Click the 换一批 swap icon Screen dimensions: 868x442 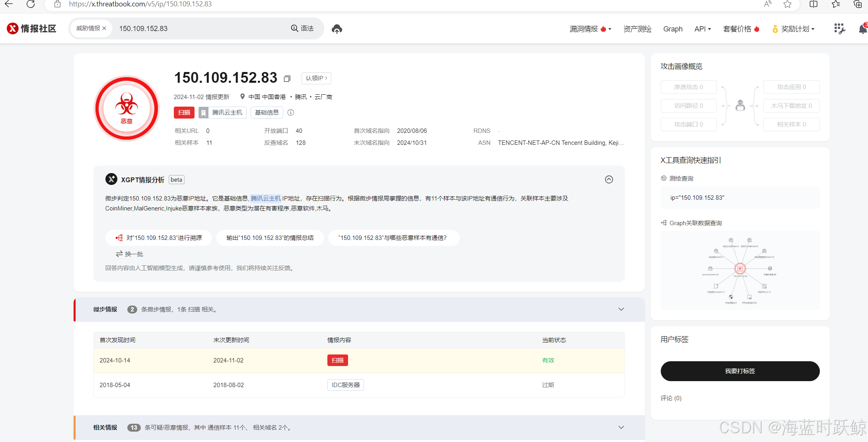click(x=119, y=254)
